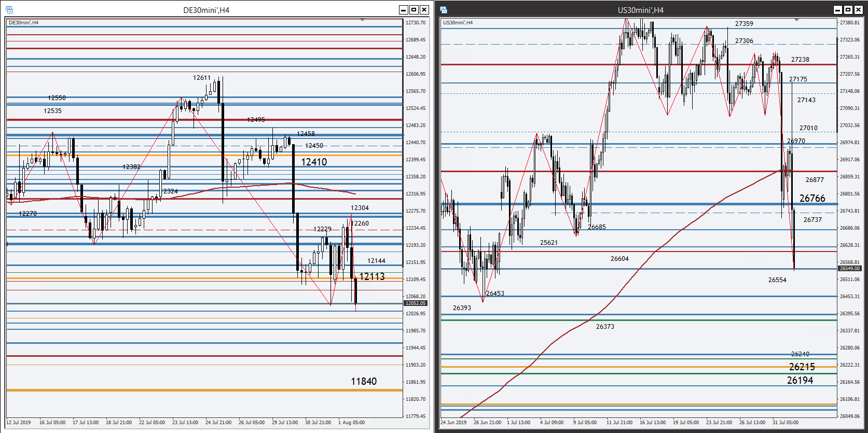Click the 26737 level label
Screen dimensions: 868x433
[x=812, y=220]
